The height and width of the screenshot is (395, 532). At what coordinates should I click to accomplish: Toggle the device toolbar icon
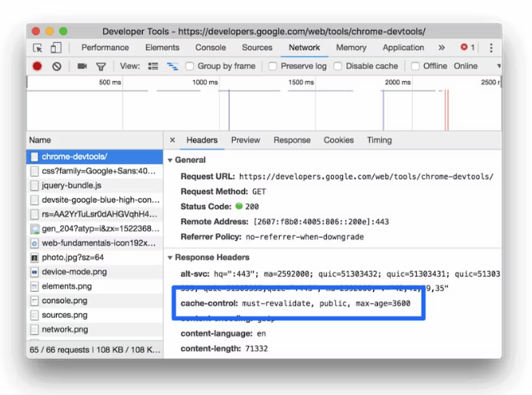point(56,48)
